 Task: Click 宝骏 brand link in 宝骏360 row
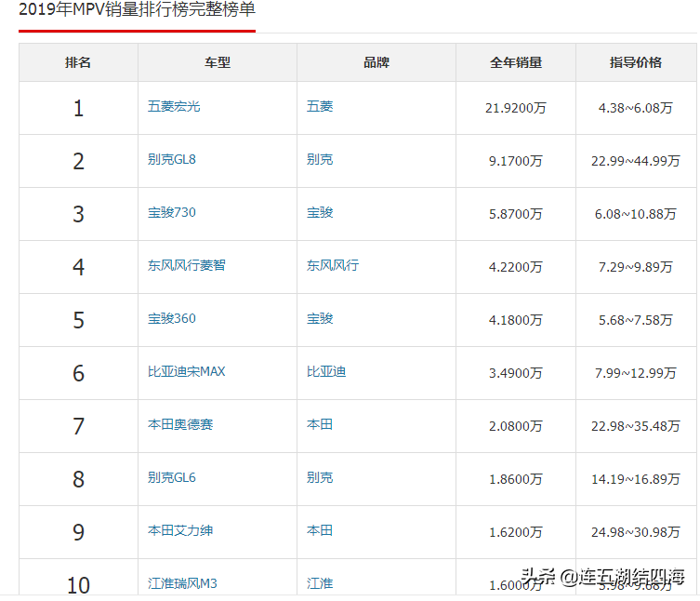[x=320, y=318]
